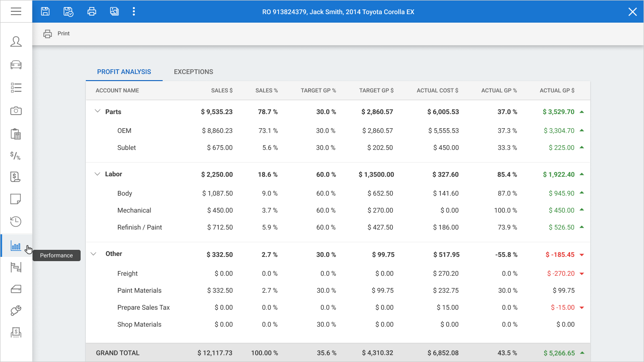Click the Print button in the toolbar
This screenshot has width=644, height=362.
coord(57,33)
